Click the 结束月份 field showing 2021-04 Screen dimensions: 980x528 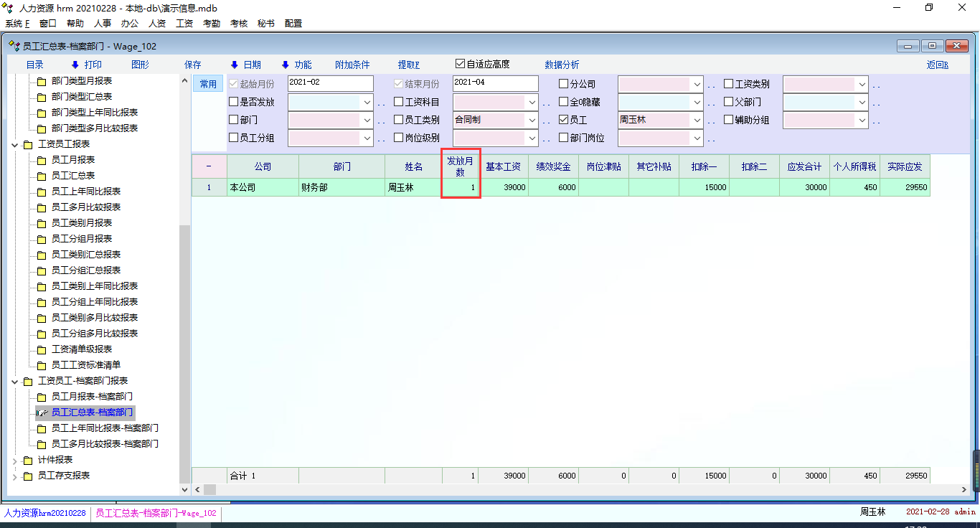(x=494, y=83)
